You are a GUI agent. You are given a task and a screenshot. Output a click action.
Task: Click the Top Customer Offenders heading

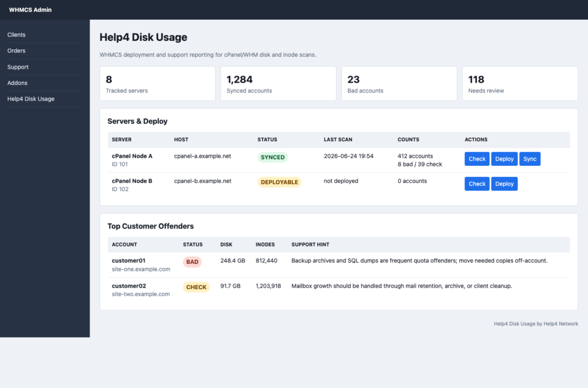click(x=150, y=226)
